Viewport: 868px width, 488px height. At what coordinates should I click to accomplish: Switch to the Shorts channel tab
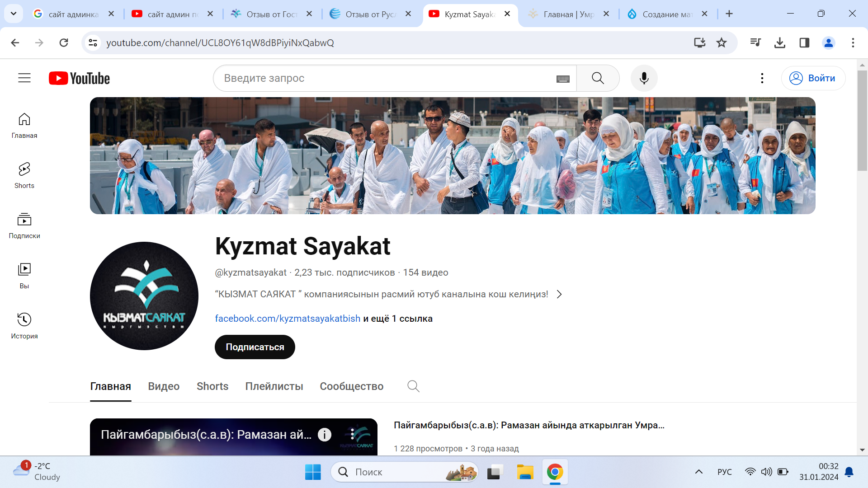[x=212, y=386]
